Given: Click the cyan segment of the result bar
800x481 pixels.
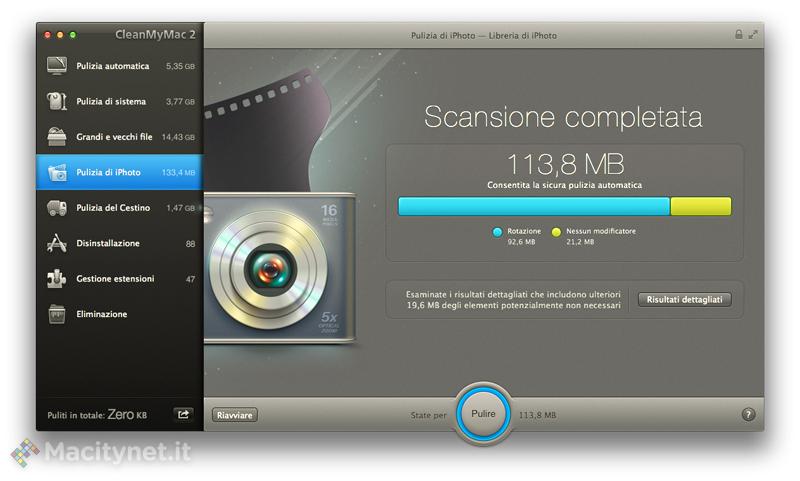Looking at the screenshot, I should point(534,207).
